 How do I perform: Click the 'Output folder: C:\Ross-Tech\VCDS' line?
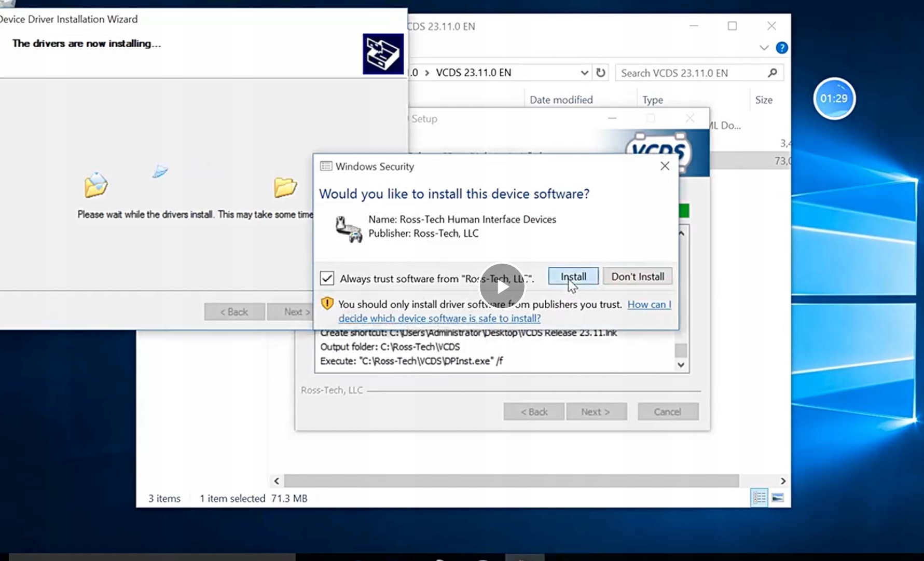[x=390, y=347]
